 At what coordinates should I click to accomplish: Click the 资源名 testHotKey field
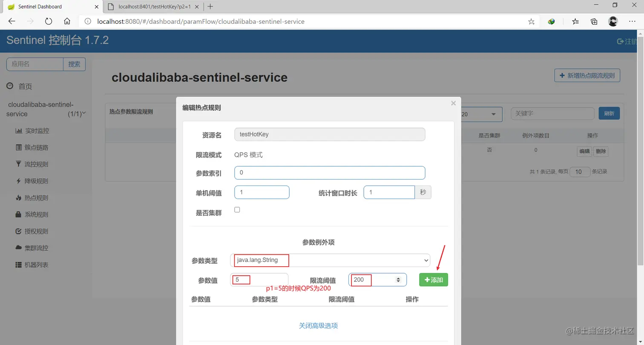point(330,134)
